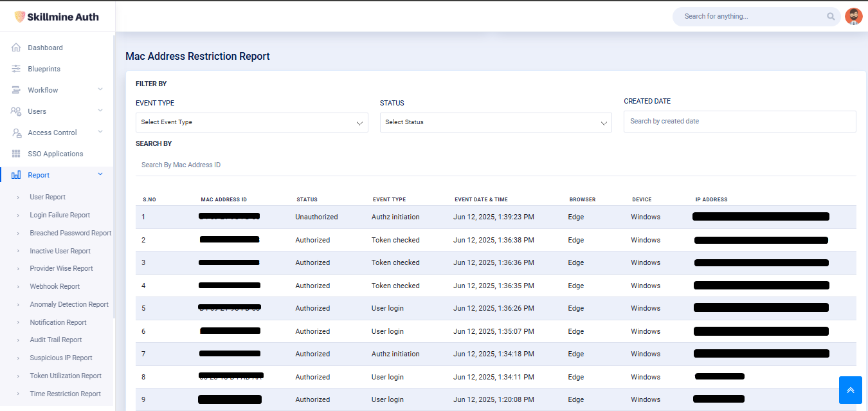Viewport: 868px width, 411px height.
Task: Click the Dashboard home icon
Action: [x=16, y=48]
